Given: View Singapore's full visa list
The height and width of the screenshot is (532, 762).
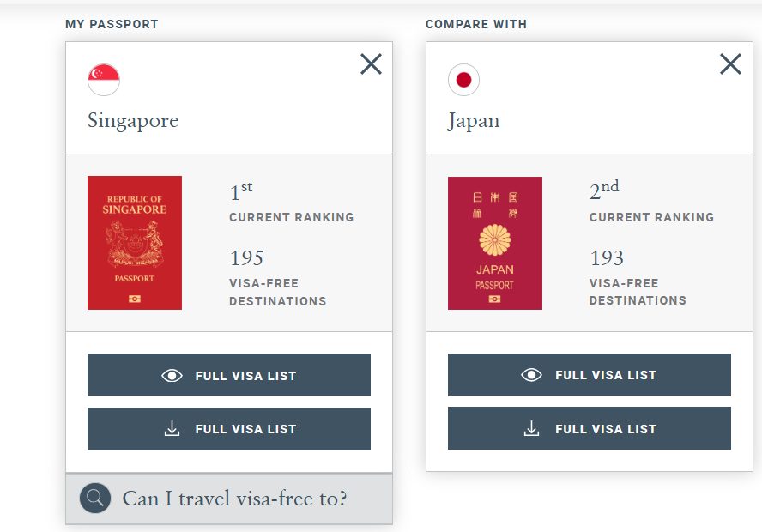Looking at the screenshot, I should click(x=229, y=375).
